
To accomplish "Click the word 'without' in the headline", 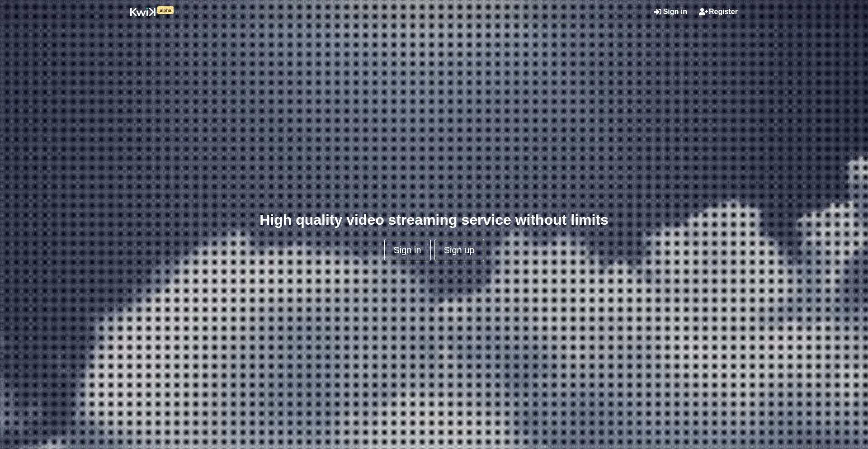I will point(541,220).
